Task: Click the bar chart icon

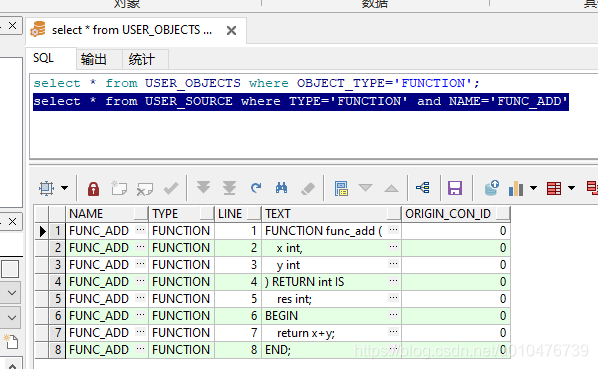Action: (516, 188)
